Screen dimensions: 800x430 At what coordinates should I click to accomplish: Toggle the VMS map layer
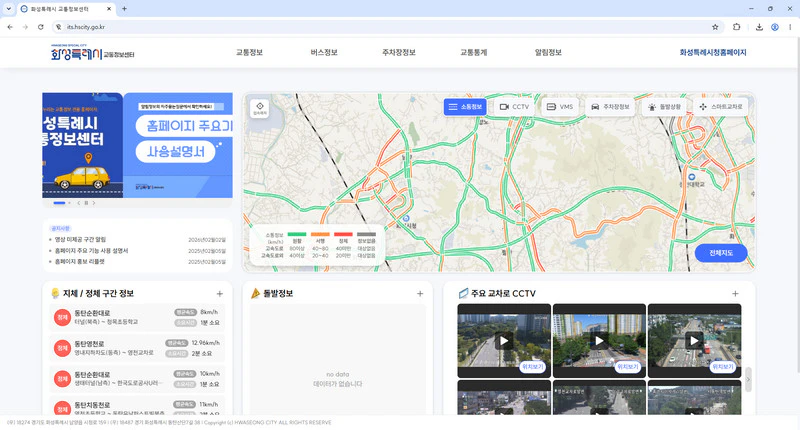click(560, 107)
